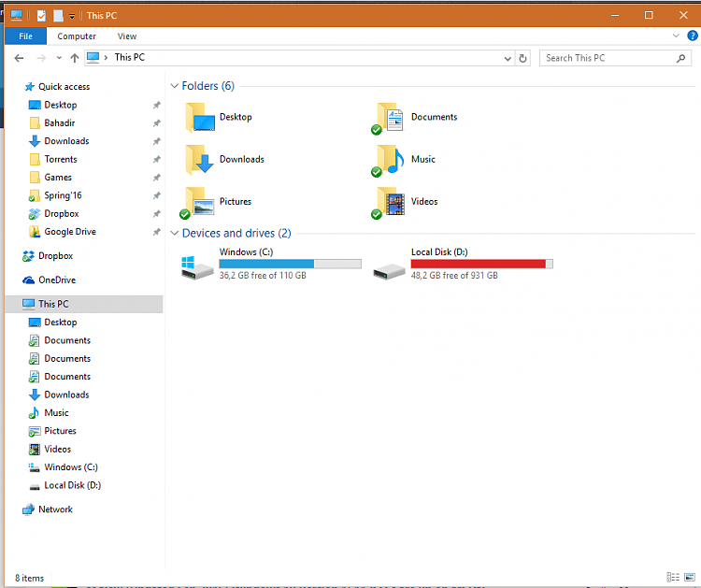The width and height of the screenshot is (701, 588).
Task: Unpin Bahadir via its pin icon
Action: point(156,123)
